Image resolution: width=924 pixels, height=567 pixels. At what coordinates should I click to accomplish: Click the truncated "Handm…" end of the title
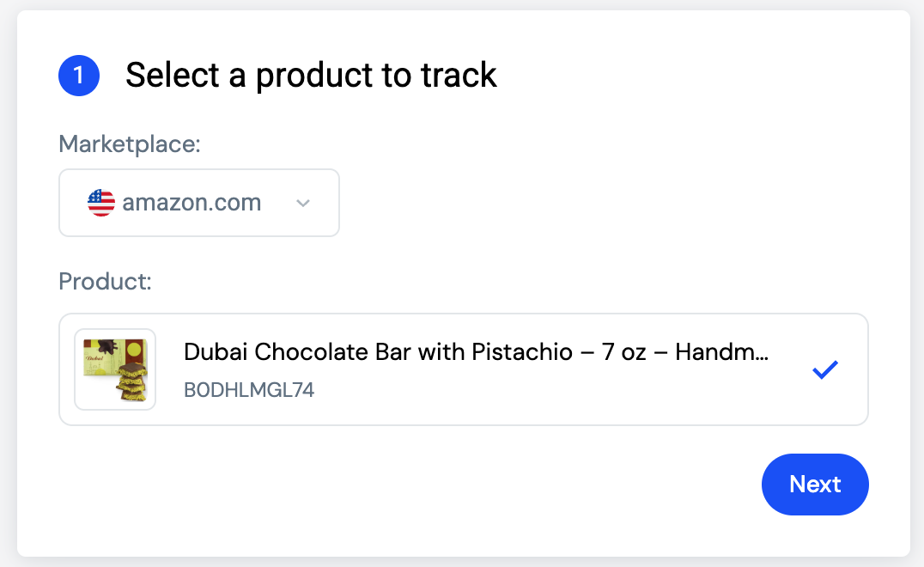click(722, 352)
